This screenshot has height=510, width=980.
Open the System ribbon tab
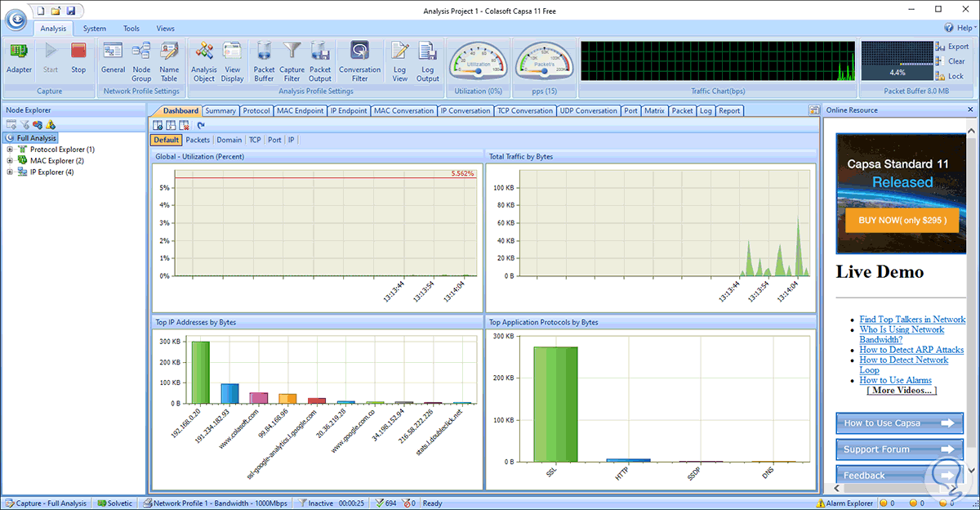point(94,29)
